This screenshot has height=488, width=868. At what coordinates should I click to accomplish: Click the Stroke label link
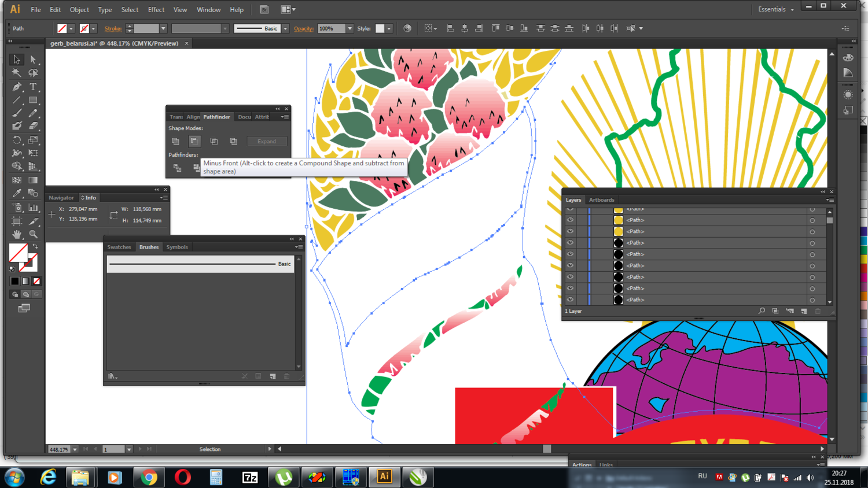[113, 28]
